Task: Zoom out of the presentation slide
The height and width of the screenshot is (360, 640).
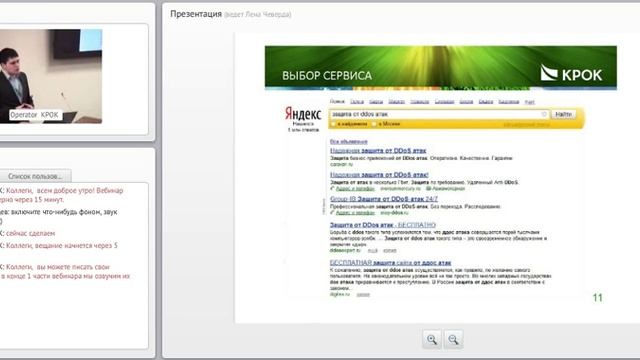Action: coord(453,339)
